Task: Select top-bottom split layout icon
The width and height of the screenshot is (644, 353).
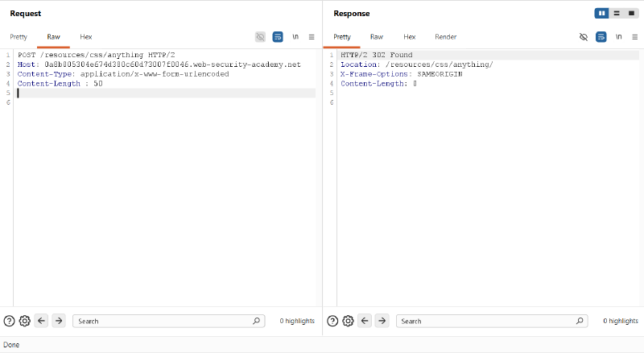Action: pyautogui.click(x=617, y=13)
